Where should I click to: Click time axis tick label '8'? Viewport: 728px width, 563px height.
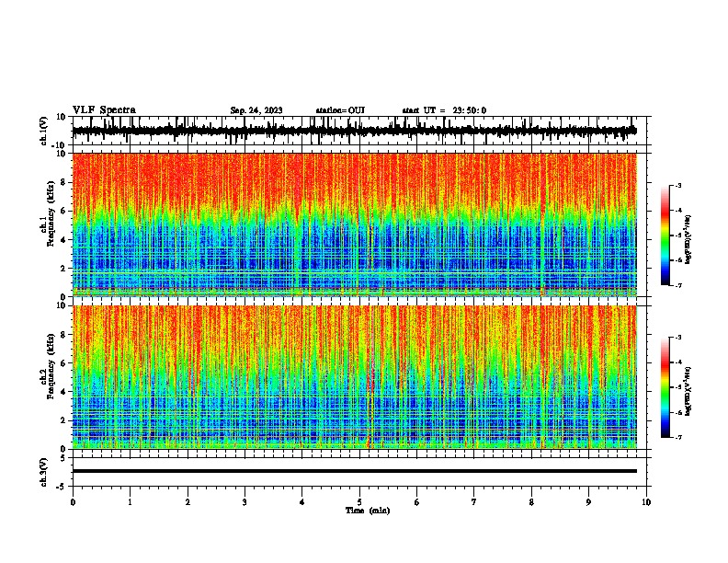(531, 502)
